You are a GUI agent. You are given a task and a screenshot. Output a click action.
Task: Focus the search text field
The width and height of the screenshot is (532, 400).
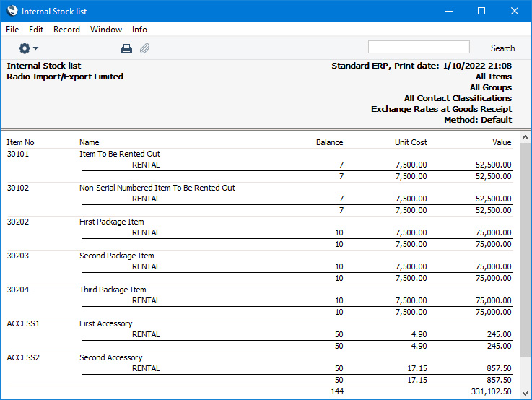click(419, 47)
